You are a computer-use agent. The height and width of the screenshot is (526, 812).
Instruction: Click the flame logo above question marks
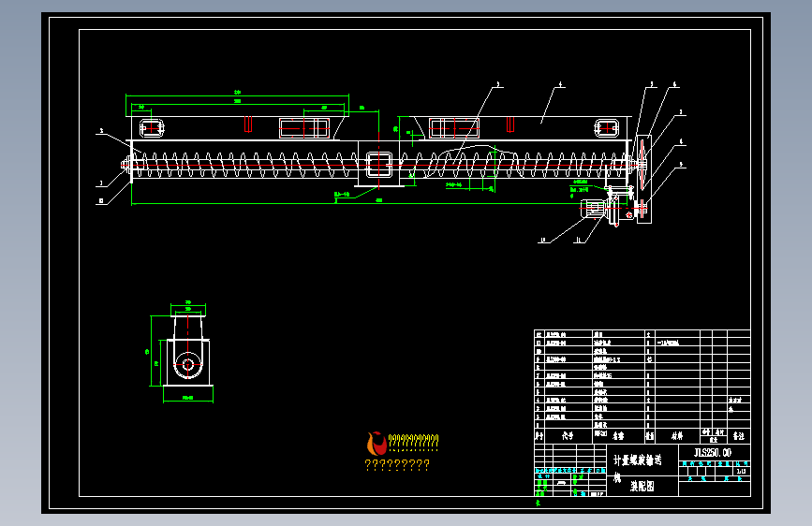pyautogui.click(x=376, y=443)
